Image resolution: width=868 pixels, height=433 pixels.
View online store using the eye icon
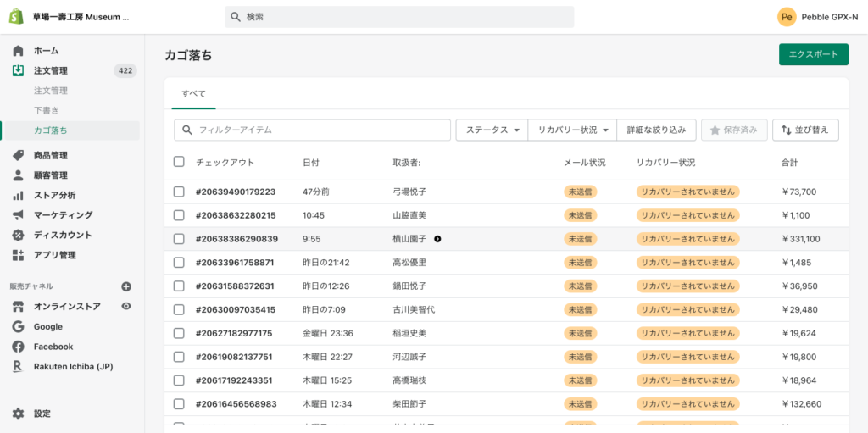[x=126, y=306]
